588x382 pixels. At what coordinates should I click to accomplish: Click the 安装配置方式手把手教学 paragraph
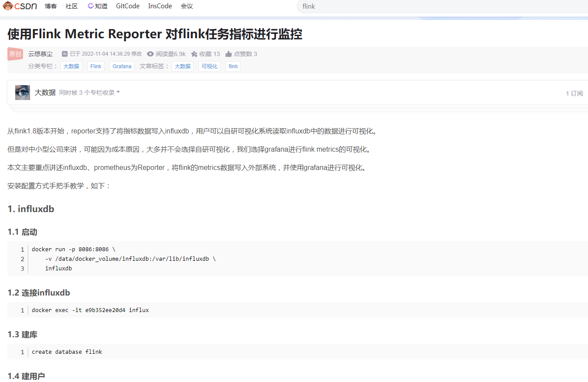[x=59, y=186]
